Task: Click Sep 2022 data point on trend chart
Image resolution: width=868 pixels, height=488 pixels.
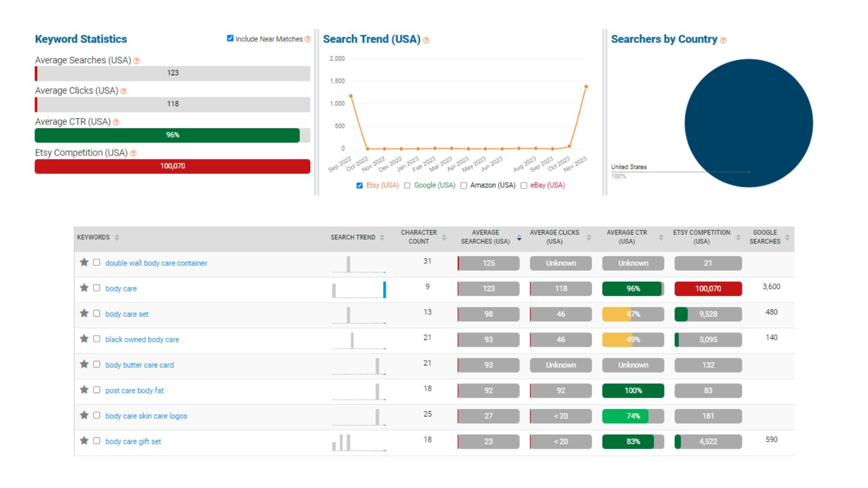Action: click(351, 96)
